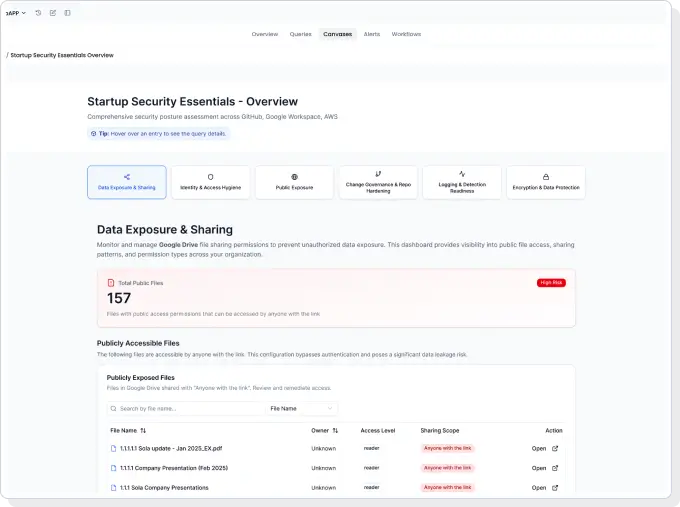Open Logging & Detection Readiness section
The image size is (680, 507).
(x=462, y=182)
